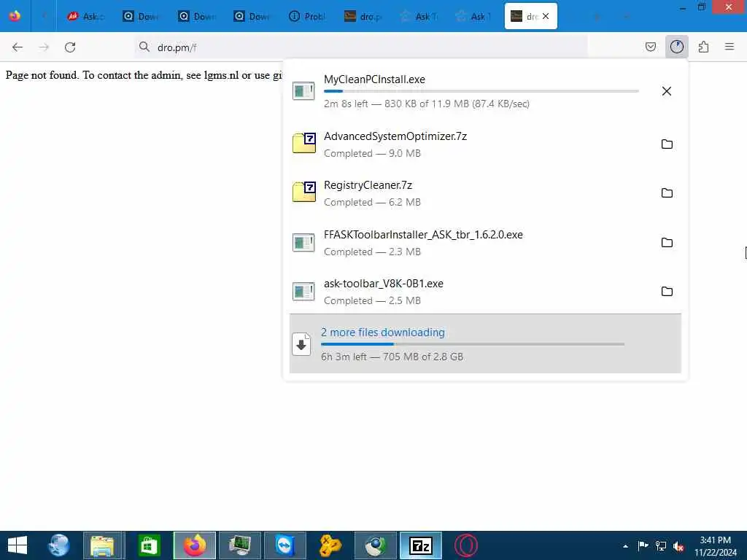Image resolution: width=747 pixels, height=560 pixels.
Task: Save page to Pocket
Action: click(650, 47)
